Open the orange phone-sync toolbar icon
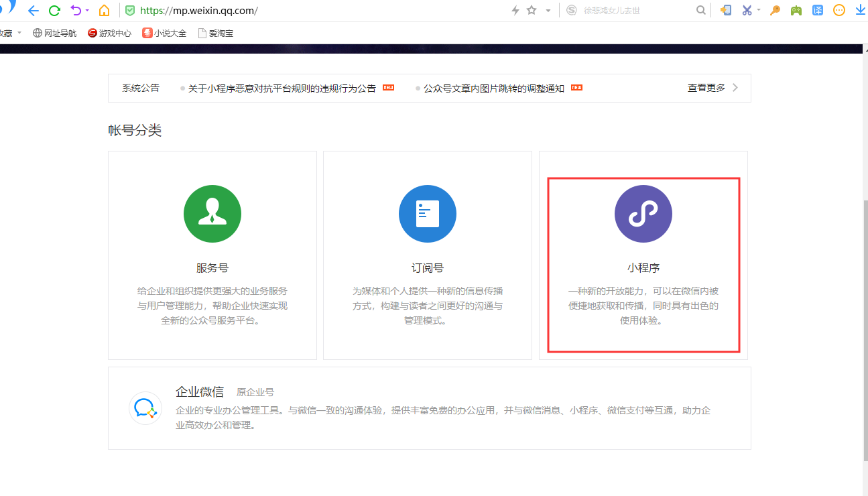Viewport: 868px width, 496px height. [x=726, y=10]
